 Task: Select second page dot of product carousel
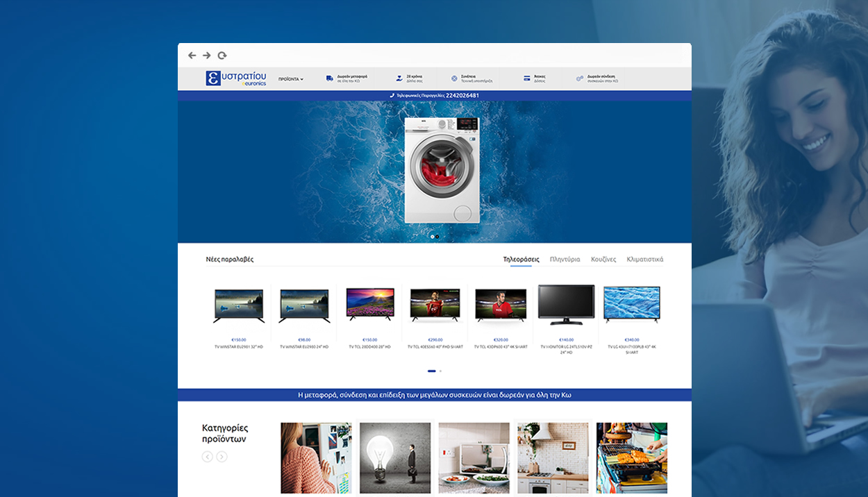pos(440,371)
